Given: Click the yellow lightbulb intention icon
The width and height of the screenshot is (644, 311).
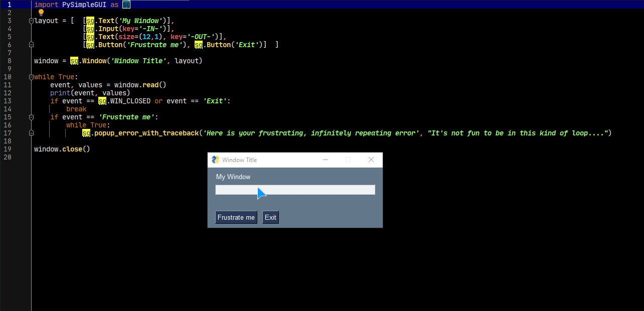Looking at the screenshot, I should tap(41, 13).
